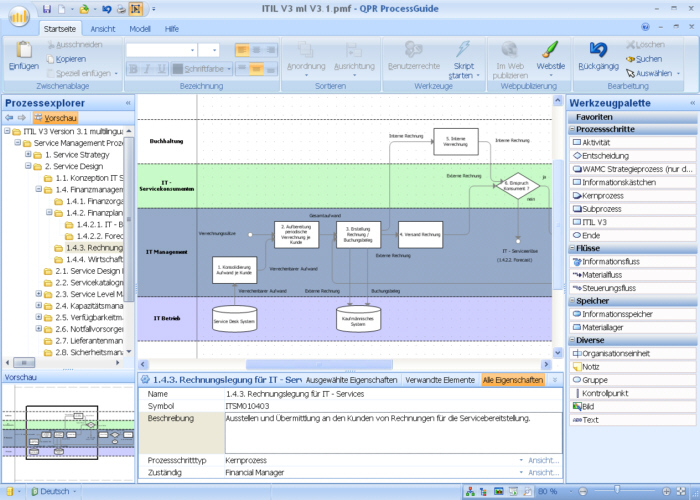Select the Informationsspeicher storage tool
The height and width of the screenshot is (500, 700).
pos(632,314)
